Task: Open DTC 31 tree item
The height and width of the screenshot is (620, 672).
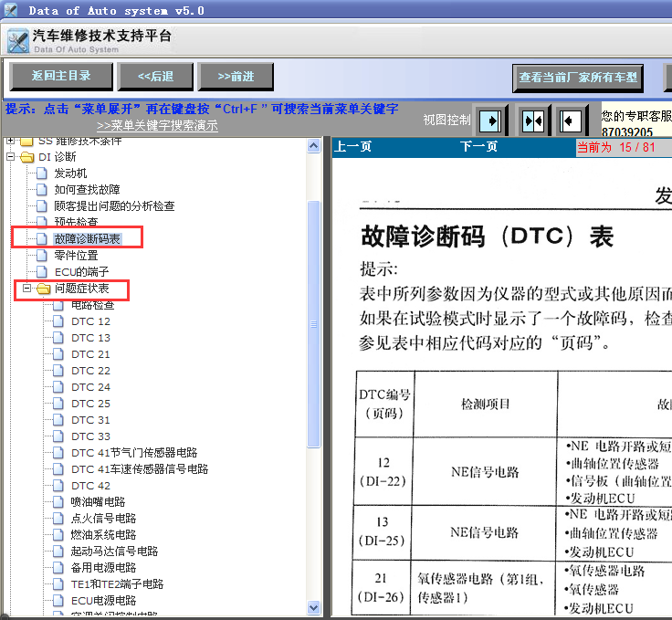Action: pyautogui.click(x=90, y=420)
